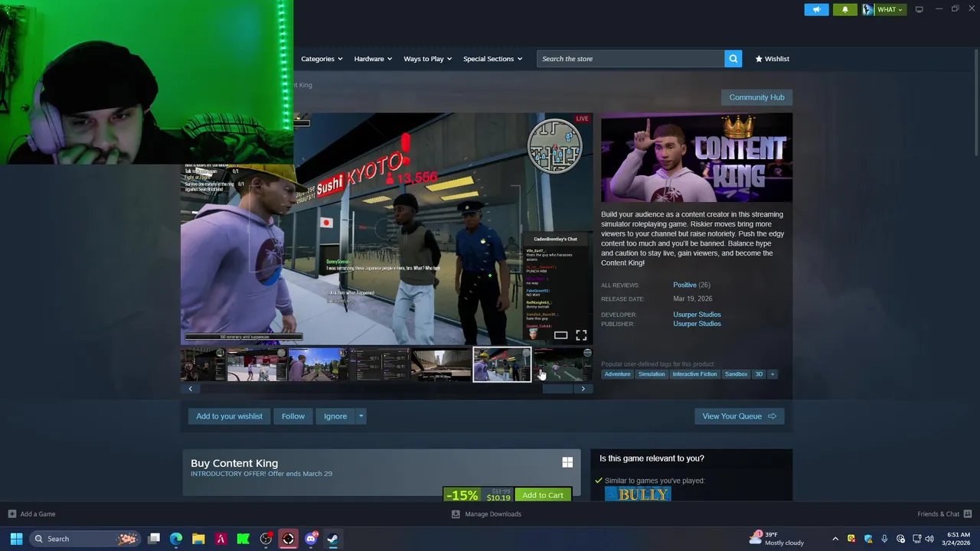Select the car interior screenshot thumbnail

(x=440, y=364)
